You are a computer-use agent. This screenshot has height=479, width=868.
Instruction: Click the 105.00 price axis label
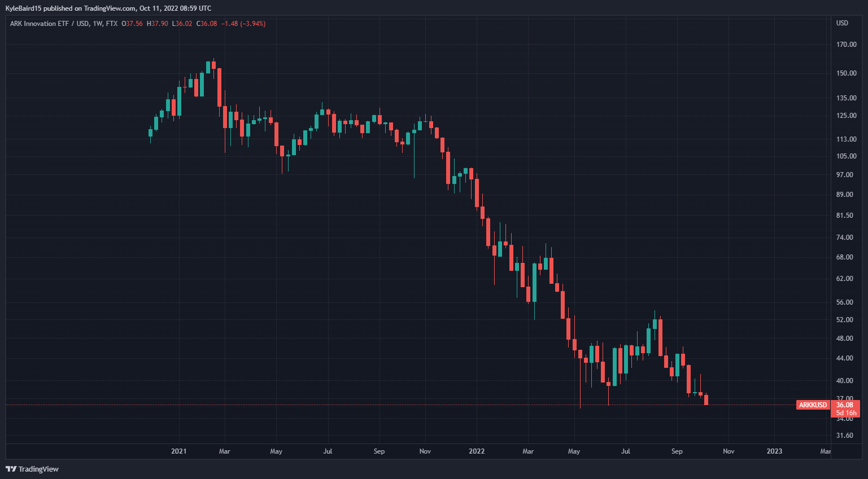tap(846, 156)
